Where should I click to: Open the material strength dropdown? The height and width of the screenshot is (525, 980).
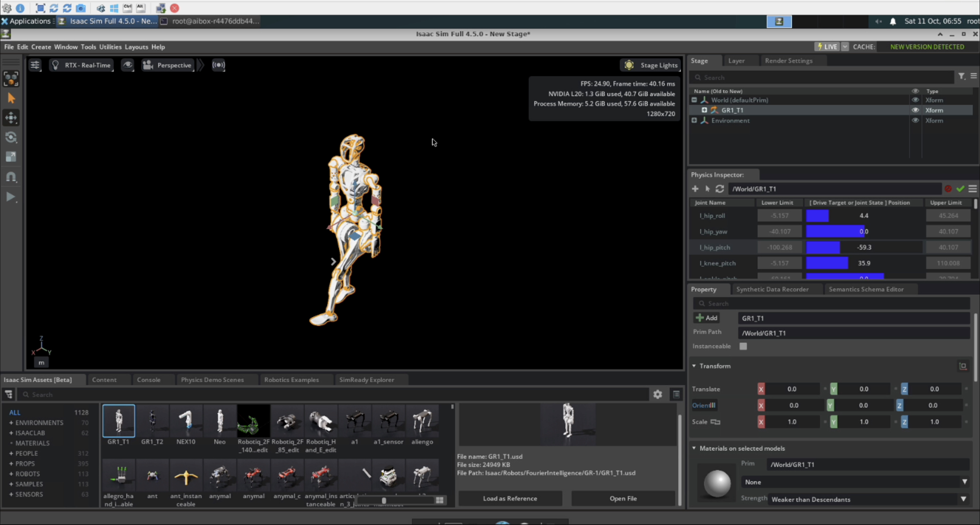(867, 499)
